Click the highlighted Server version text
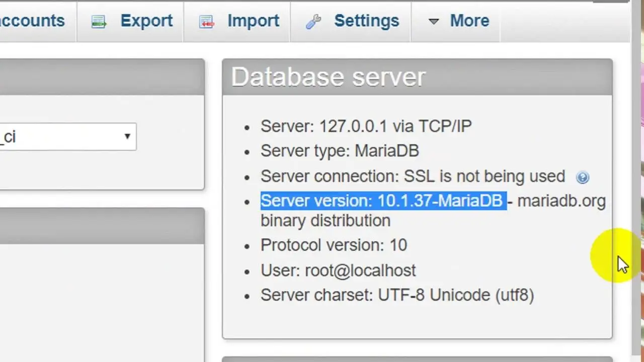 383,201
